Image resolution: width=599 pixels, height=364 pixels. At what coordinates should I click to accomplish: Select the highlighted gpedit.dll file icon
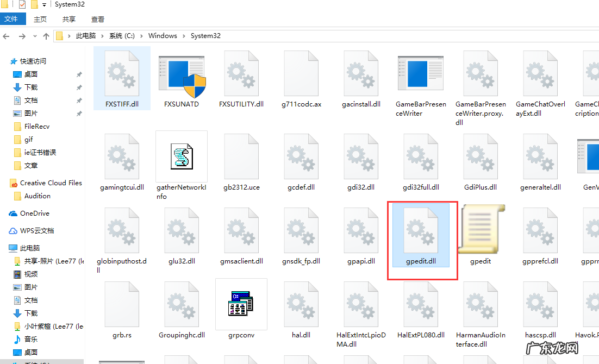[422, 229]
